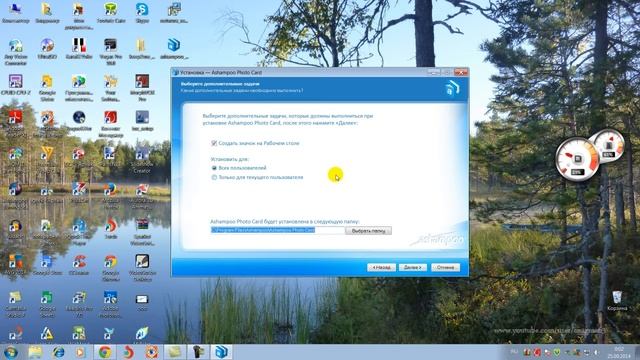Screen dimensions: 640x360
Task: Open the Google Sheets desktop icon
Action: pyautogui.click(x=47, y=304)
